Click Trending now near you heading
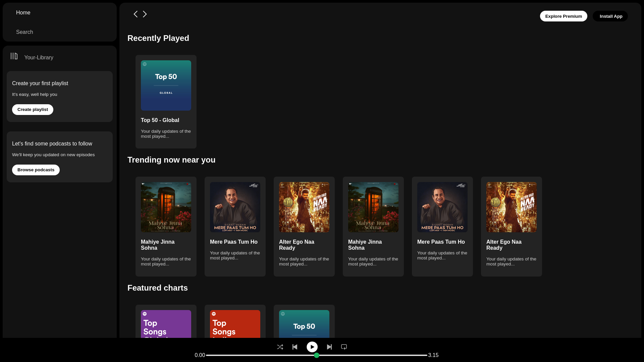 pyautogui.click(x=171, y=160)
